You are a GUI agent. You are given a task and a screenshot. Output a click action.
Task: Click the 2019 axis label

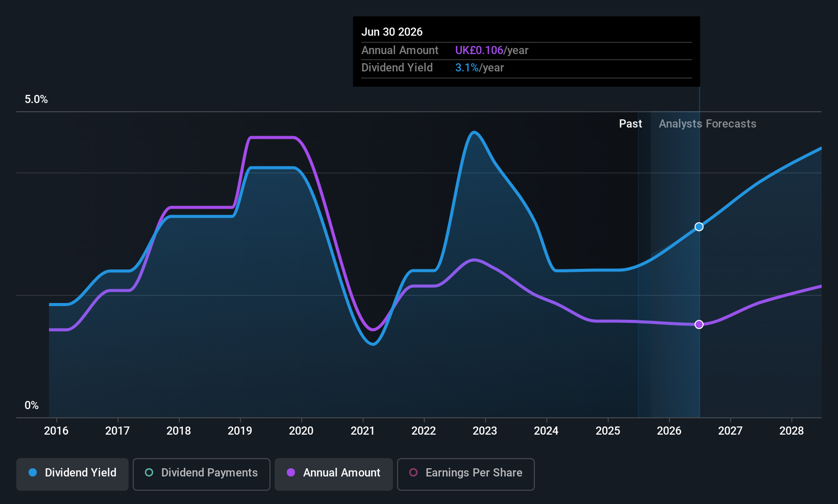coord(240,431)
